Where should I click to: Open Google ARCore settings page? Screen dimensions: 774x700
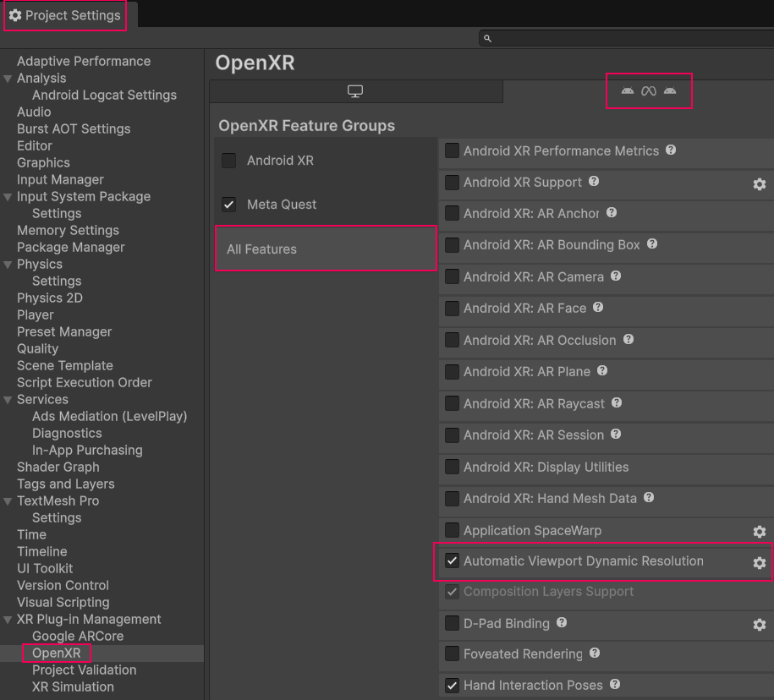pyautogui.click(x=78, y=636)
